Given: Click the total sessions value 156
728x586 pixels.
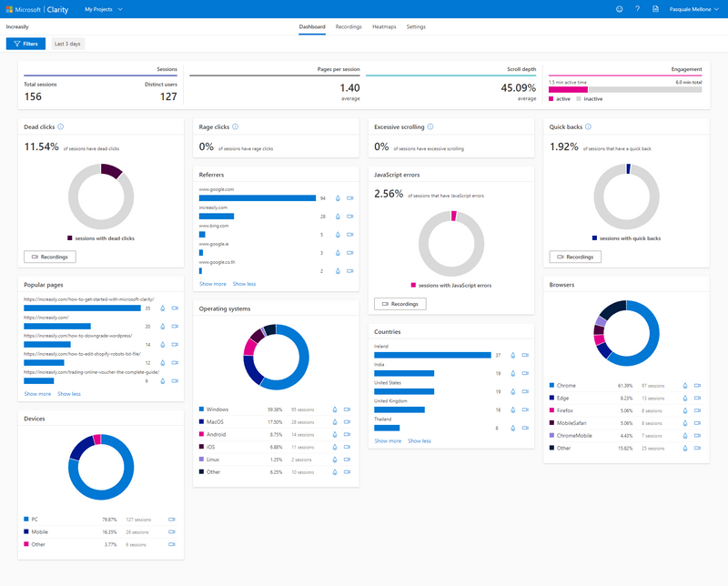Looking at the screenshot, I should click(33, 96).
